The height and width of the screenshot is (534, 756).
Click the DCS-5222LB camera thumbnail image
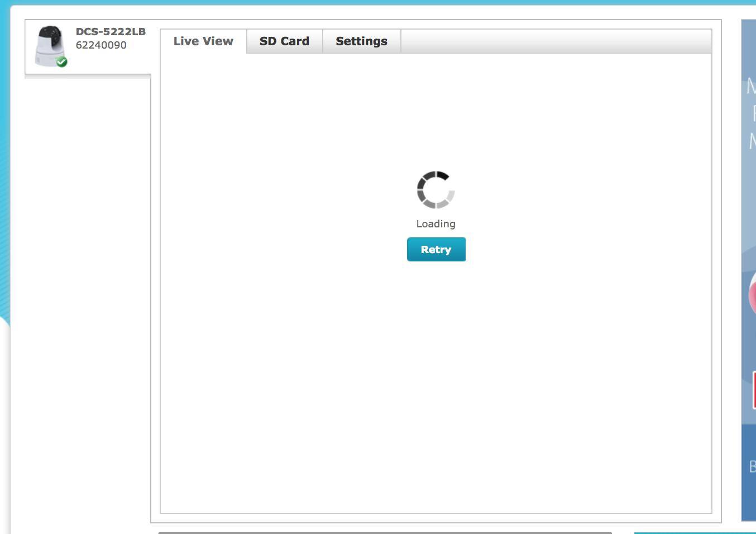pyautogui.click(x=49, y=44)
